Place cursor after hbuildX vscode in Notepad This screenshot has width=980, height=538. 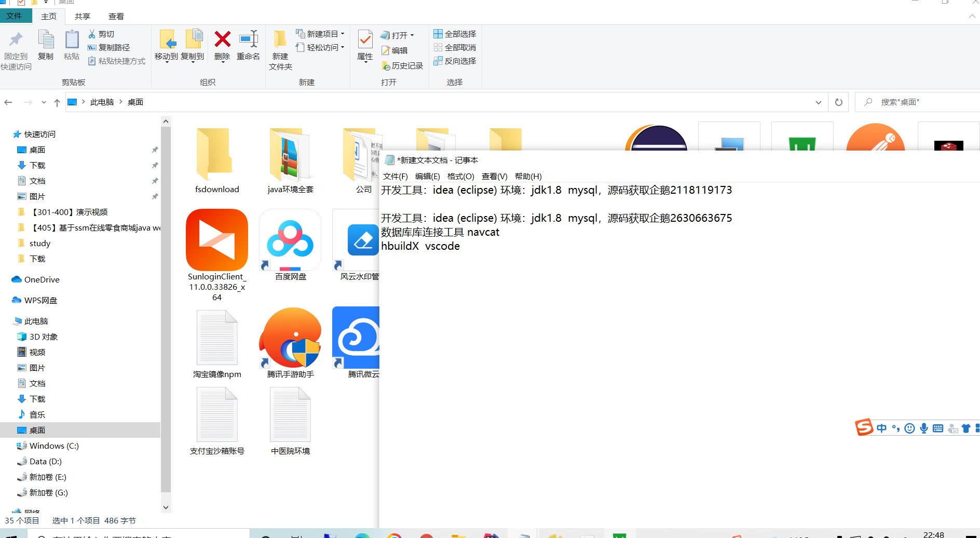pyautogui.click(x=461, y=246)
